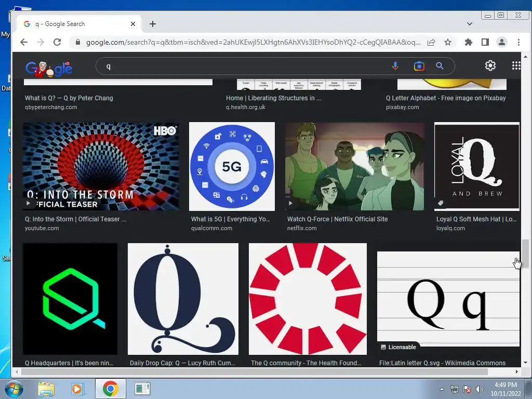Open the green hexagon Q logo thumbnail
Screen dimensions: 532x399
click(70, 299)
